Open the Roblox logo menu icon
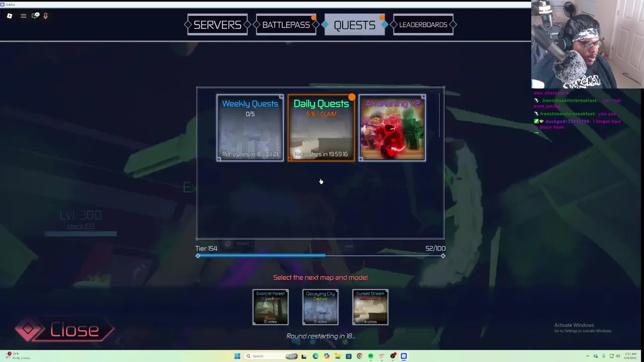Viewport: 644px width, 362px height. 9,16
